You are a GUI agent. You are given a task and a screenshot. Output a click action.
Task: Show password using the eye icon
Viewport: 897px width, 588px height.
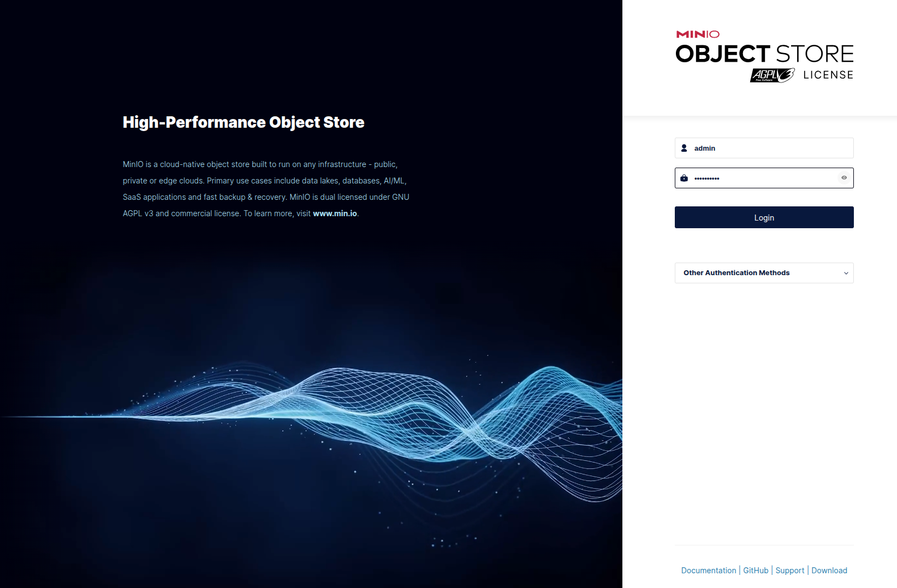[844, 178]
